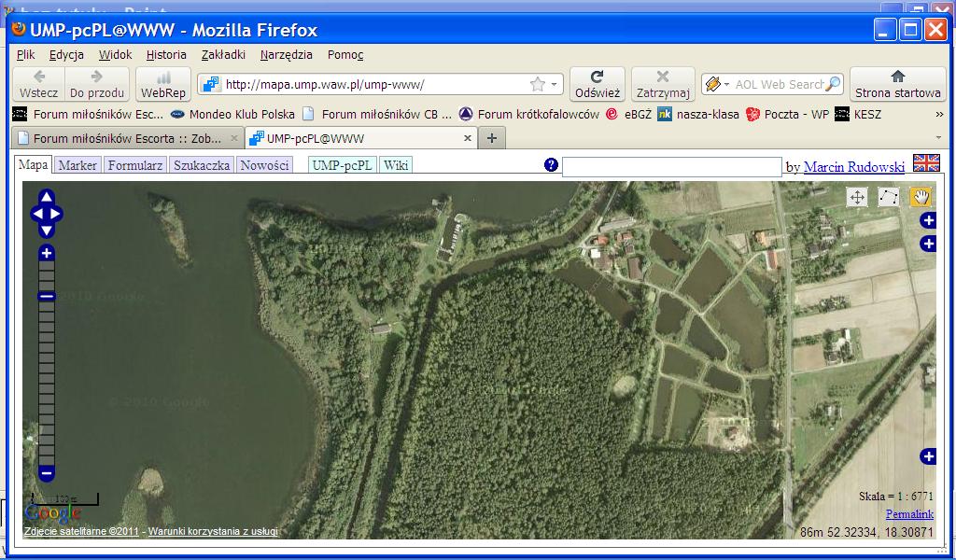Open the Zakładki menu
956x560 pixels.
pos(223,55)
